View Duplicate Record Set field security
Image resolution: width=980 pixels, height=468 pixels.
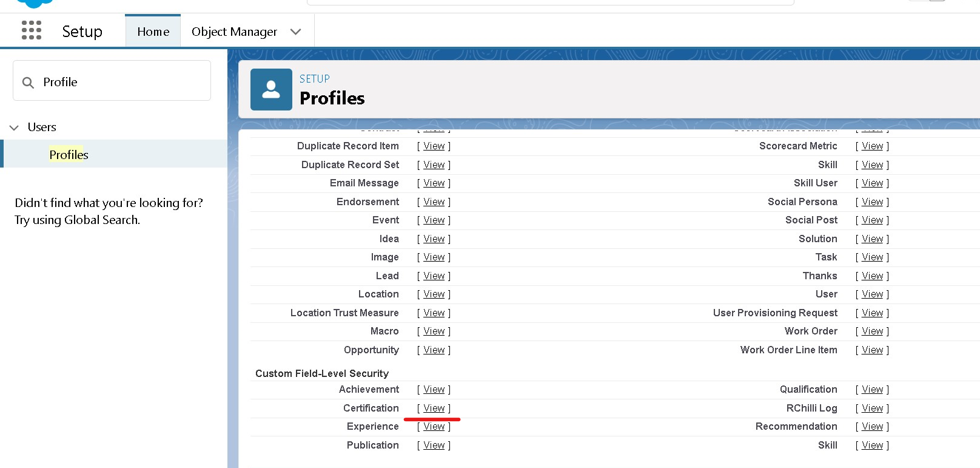[434, 164]
